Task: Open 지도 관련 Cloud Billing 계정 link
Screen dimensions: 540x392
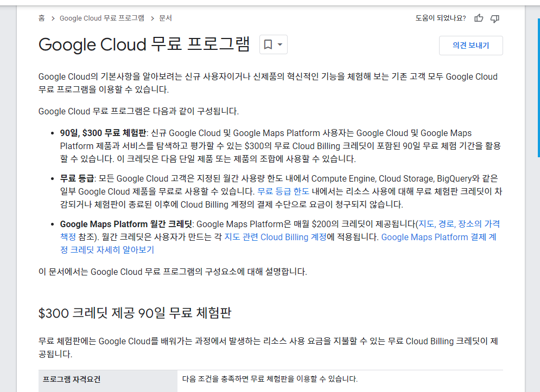Action: coord(275,237)
